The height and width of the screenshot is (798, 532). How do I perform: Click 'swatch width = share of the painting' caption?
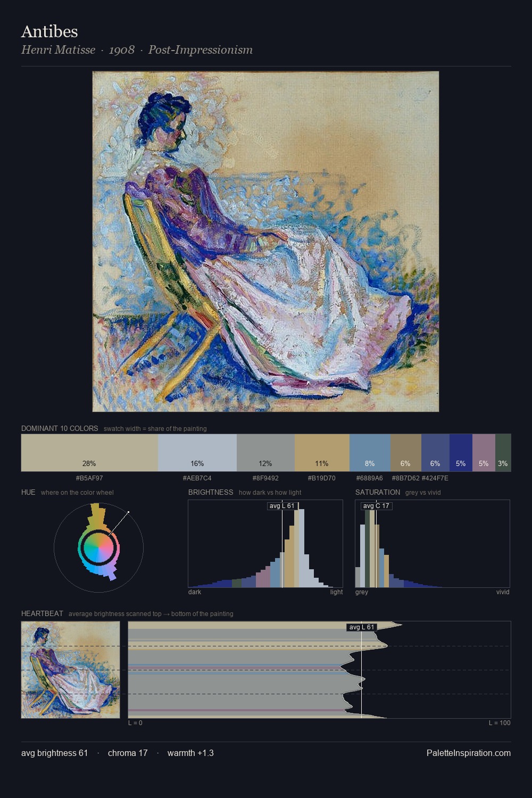pyautogui.click(x=155, y=429)
